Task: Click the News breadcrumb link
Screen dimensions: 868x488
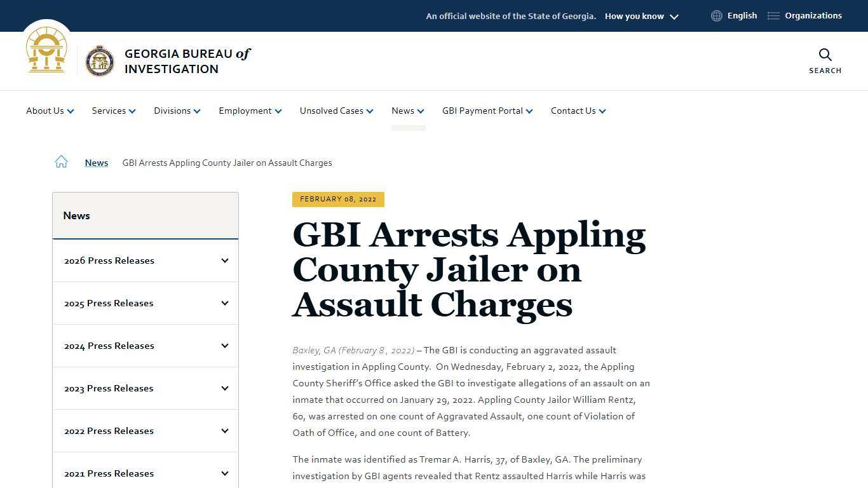Action: point(96,163)
